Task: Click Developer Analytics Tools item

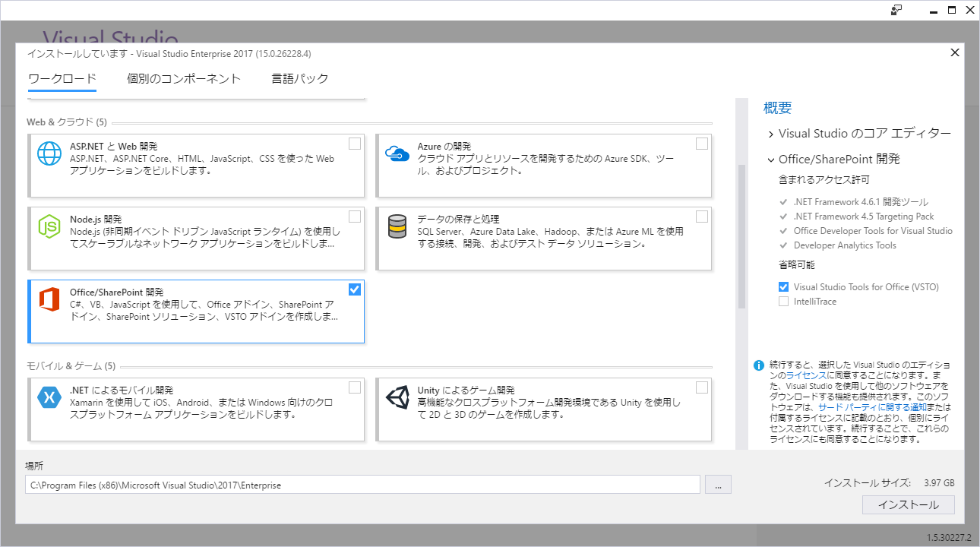Action: [x=845, y=245]
